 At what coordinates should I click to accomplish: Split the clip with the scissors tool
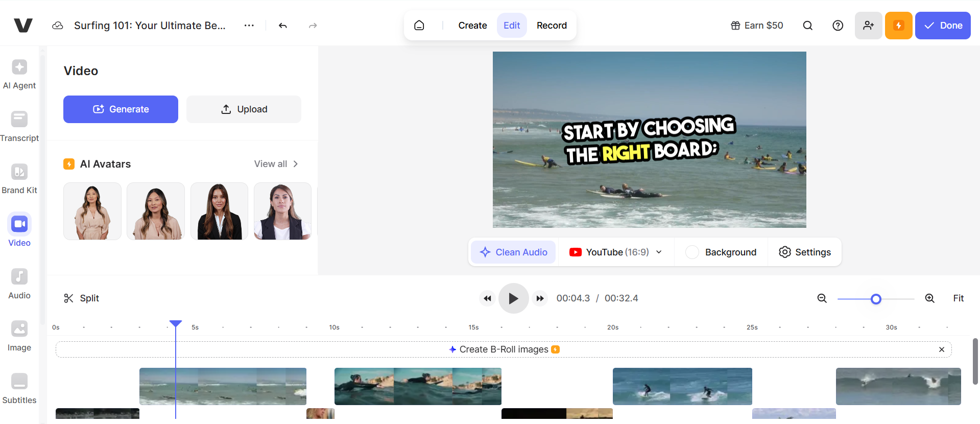(x=81, y=298)
